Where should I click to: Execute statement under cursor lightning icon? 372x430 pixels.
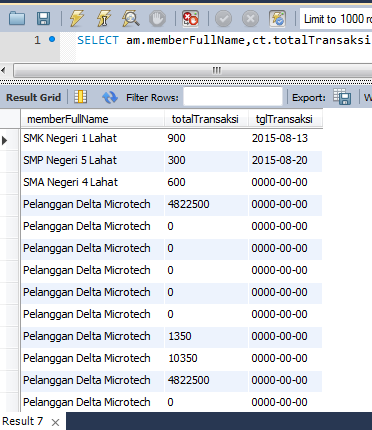(x=104, y=18)
